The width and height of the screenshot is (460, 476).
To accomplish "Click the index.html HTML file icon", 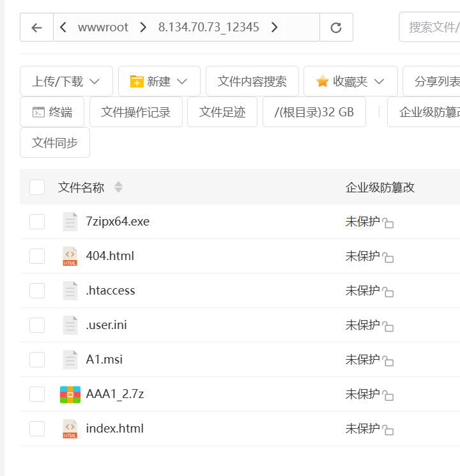I will pyautogui.click(x=70, y=429).
